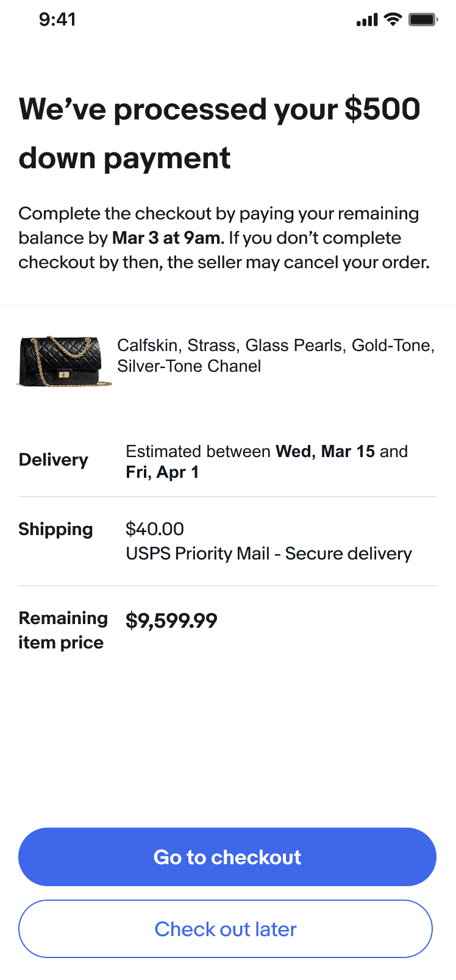Tap the cellular signal bars icon
Viewport: 456px width, 980px height.
367,20
